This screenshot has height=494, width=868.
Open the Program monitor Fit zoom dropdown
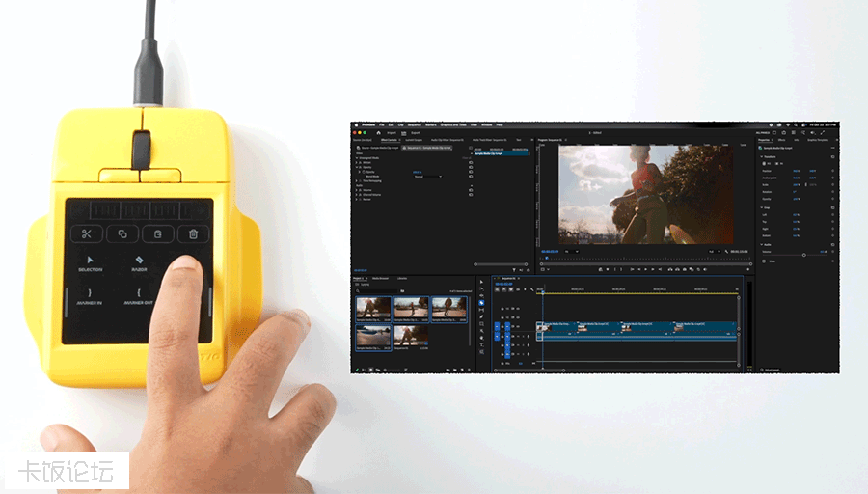[x=571, y=252]
